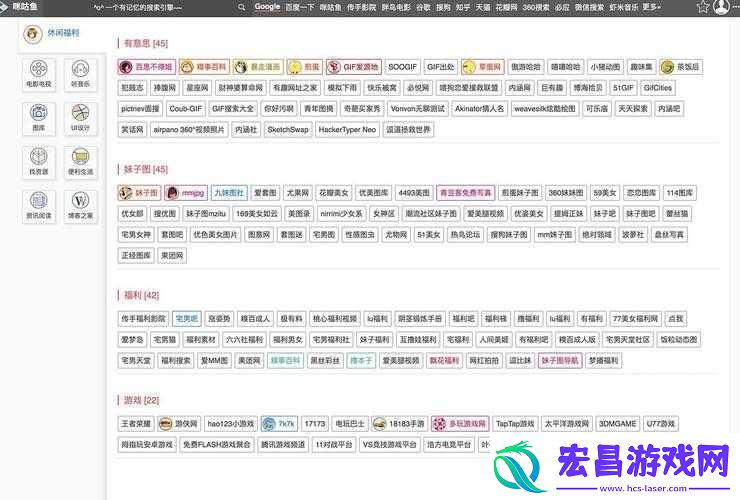Screen dimensions: 740x500
Task: Open the 太平洋游戏网 link
Action: tap(567, 424)
